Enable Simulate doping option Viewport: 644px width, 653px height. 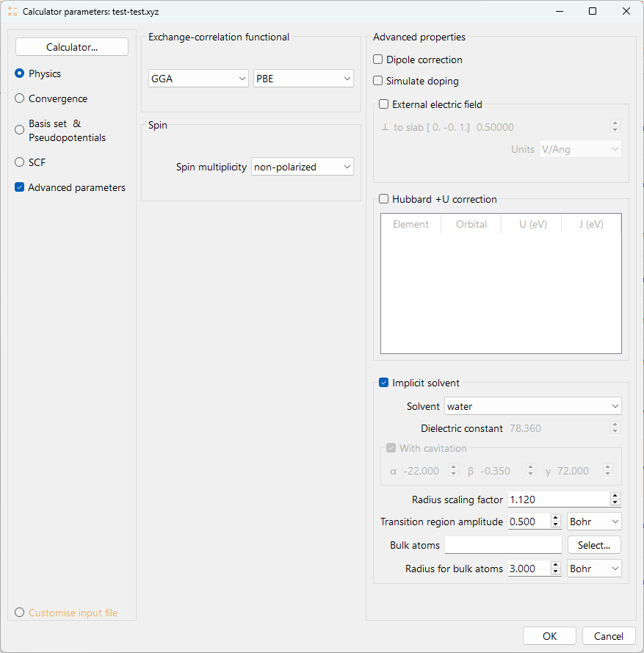coord(378,81)
